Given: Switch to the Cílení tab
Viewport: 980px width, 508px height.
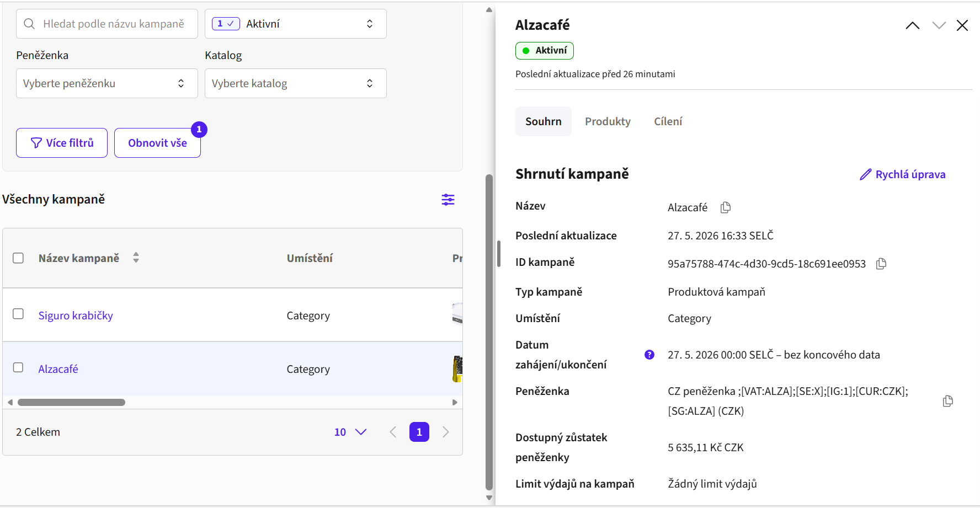Looking at the screenshot, I should click(x=668, y=121).
